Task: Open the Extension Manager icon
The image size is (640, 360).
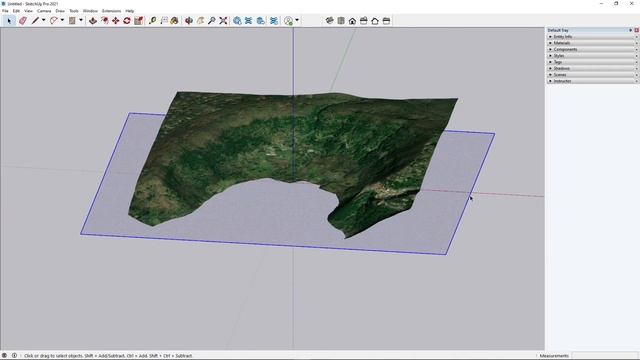Action: (274, 20)
